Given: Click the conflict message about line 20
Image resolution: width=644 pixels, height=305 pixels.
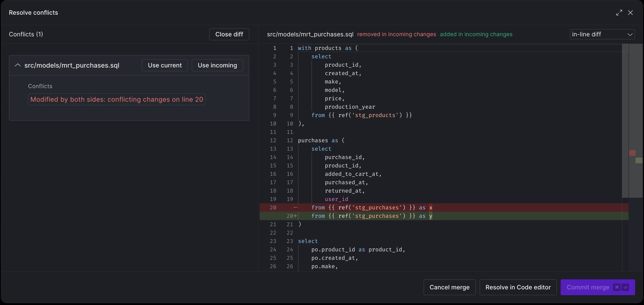Looking at the screenshot, I should pos(117,99).
